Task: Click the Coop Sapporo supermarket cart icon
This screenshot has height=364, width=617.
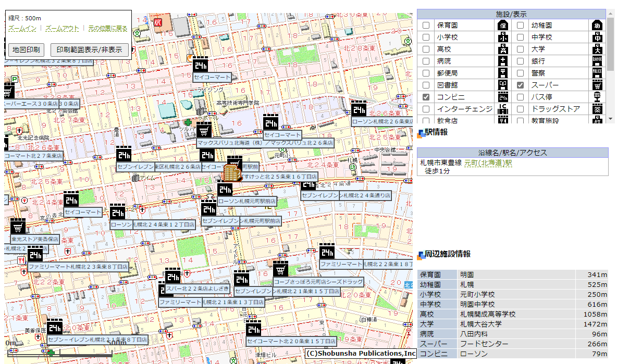Action: (281, 270)
